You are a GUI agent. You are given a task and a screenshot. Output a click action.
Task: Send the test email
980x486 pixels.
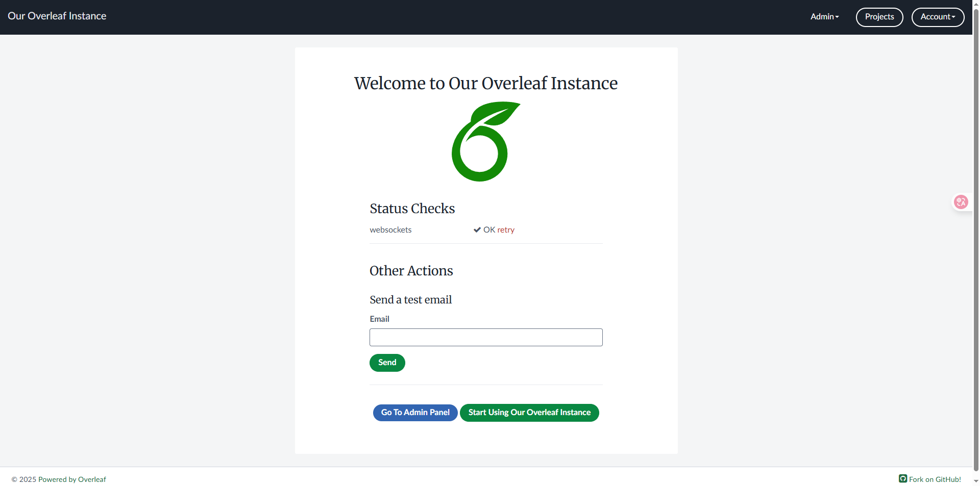387,363
